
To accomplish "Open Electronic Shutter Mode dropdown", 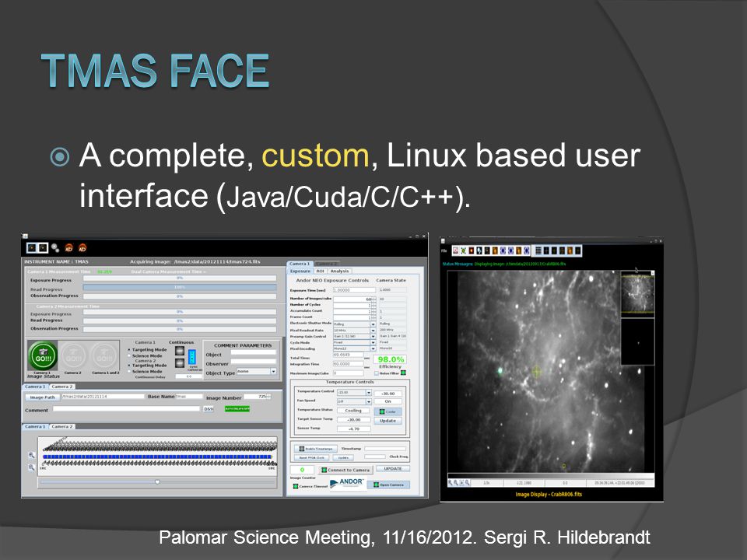I will [373, 324].
